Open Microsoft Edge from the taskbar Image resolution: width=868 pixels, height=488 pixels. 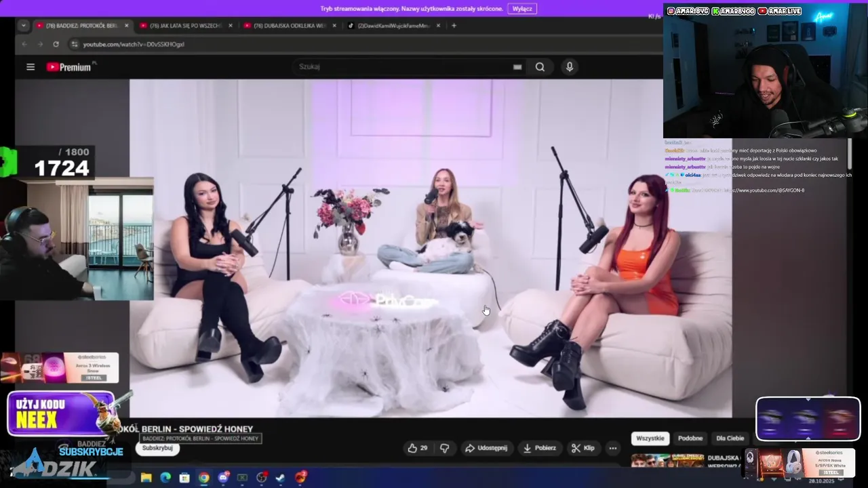[x=165, y=478]
